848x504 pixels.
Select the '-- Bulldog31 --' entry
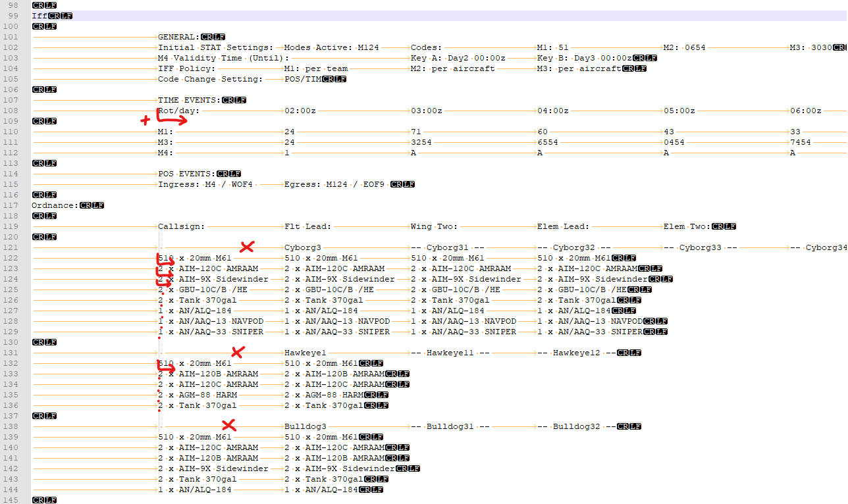[450, 426]
